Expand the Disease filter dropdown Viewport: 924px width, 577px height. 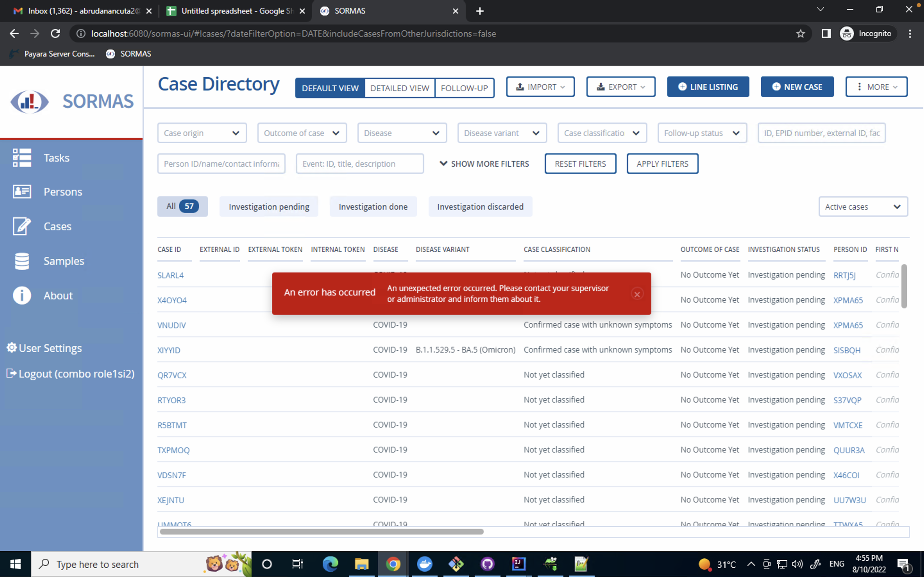pyautogui.click(x=402, y=133)
